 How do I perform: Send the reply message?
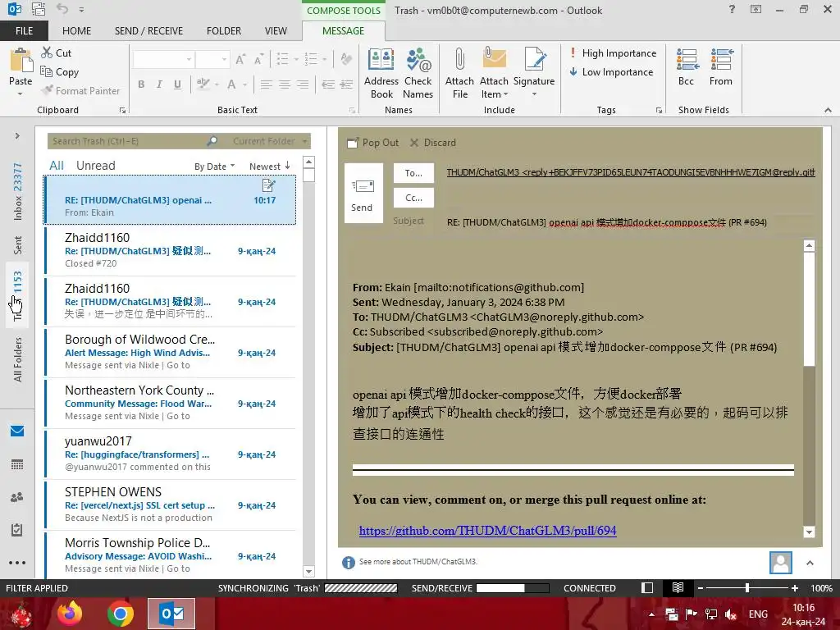pyautogui.click(x=363, y=194)
